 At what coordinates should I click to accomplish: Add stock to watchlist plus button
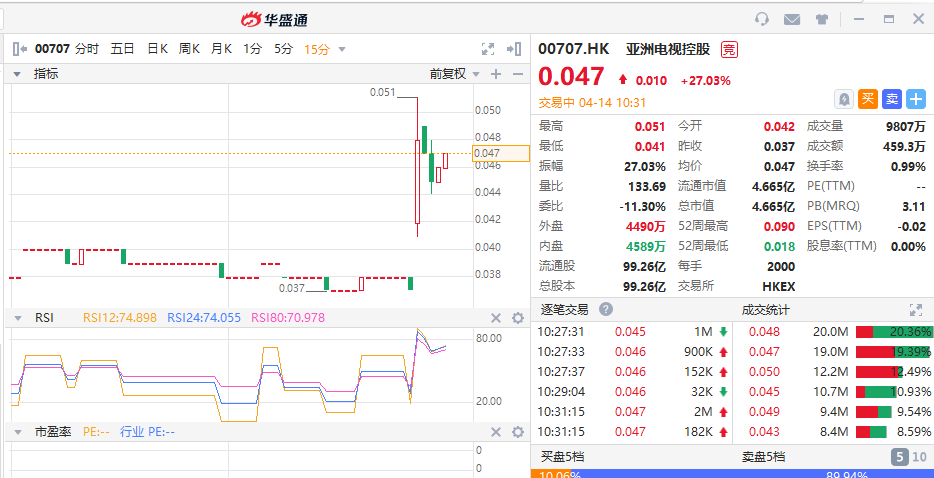(916, 99)
